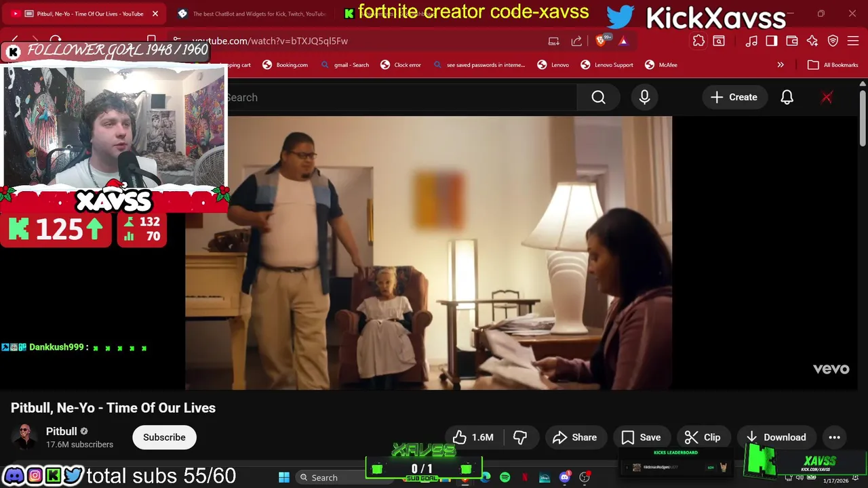868x488 pixels.
Task: Like the video (1.6M thumbs up)
Action: tap(473, 437)
